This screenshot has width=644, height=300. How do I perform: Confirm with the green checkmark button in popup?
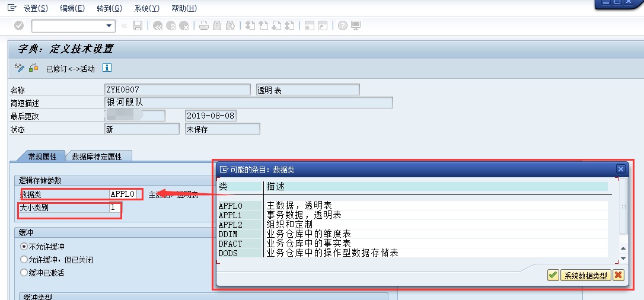pyautogui.click(x=553, y=275)
